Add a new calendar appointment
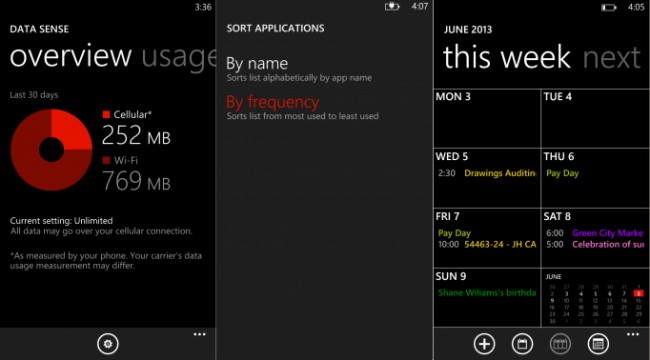 tap(484, 344)
